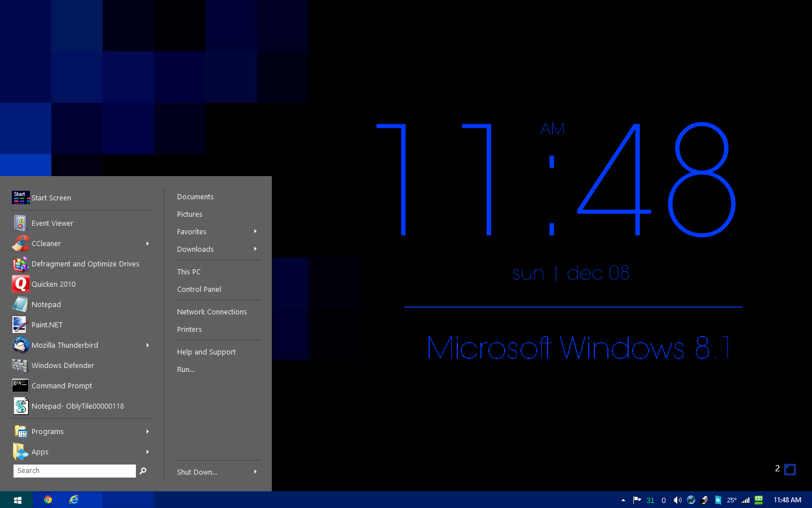Open CCleaner from the Start menu
The width and height of the screenshot is (812, 508).
(46, 244)
